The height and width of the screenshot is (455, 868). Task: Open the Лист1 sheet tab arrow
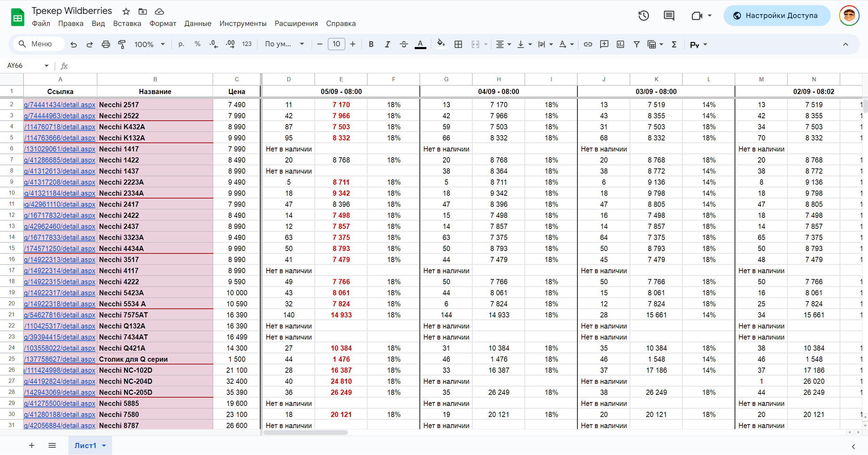click(104, 446)
